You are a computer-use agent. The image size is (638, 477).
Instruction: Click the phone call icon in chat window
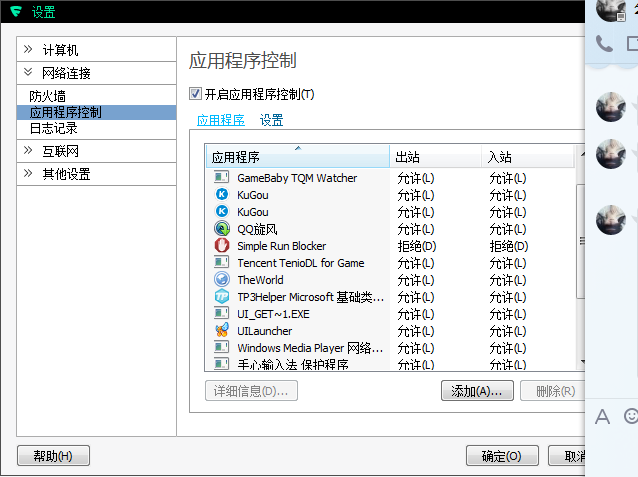(x=603, y=43)
